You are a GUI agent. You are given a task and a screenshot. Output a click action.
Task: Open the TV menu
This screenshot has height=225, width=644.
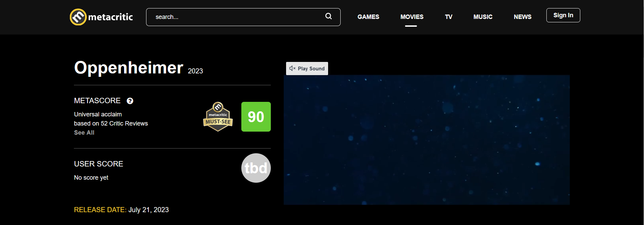[448, 17]
